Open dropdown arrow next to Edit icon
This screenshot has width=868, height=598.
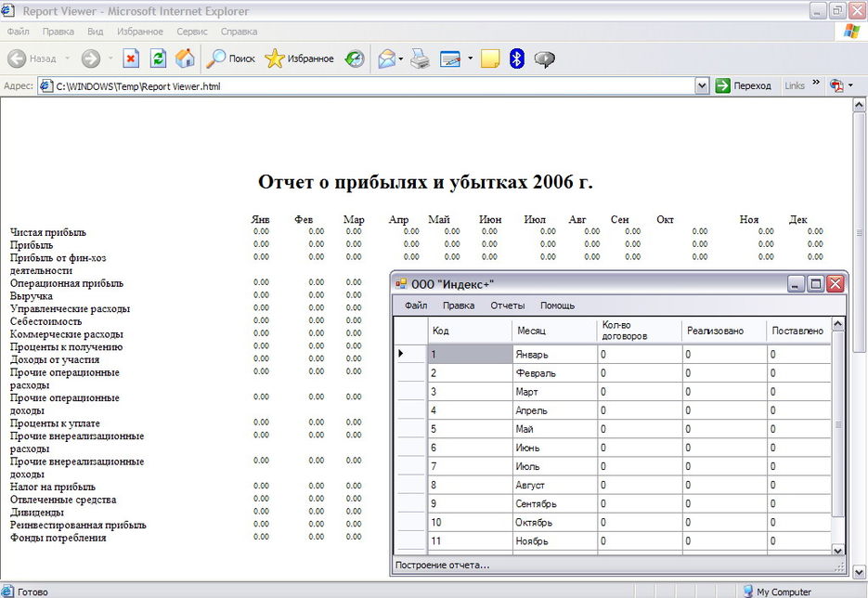(470, 58)
